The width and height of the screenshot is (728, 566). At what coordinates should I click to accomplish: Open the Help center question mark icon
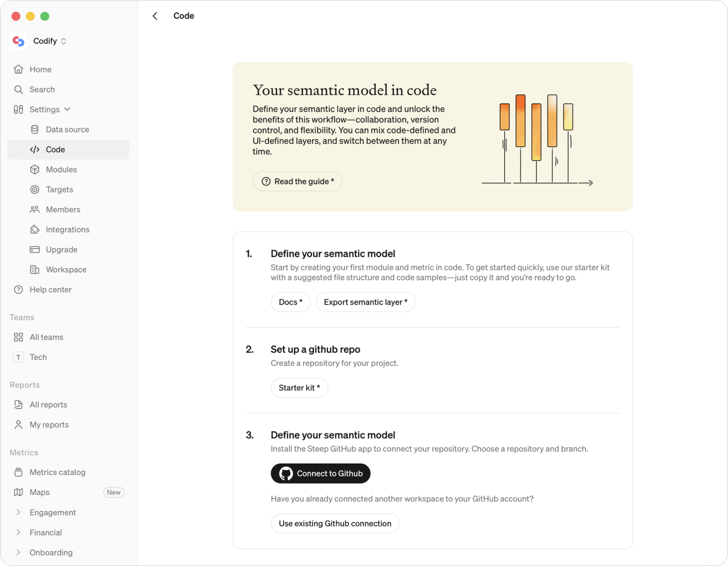18,289
